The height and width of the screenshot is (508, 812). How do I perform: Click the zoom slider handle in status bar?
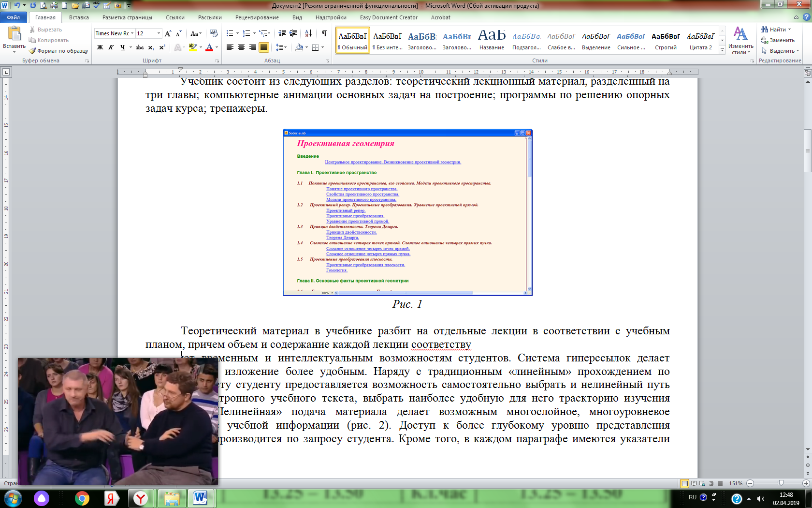click(x=781, y=483)
